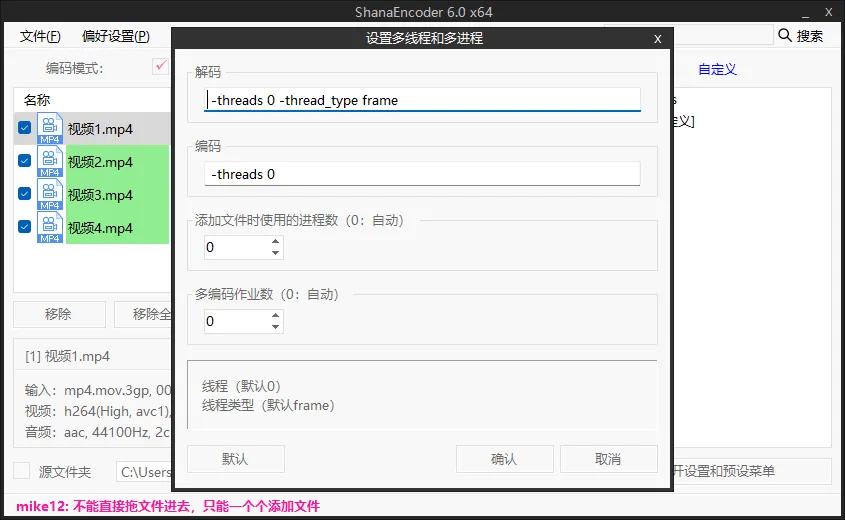Click the 自定义 link
This screenshot has height=520, width=845.
tap(717, 69)
